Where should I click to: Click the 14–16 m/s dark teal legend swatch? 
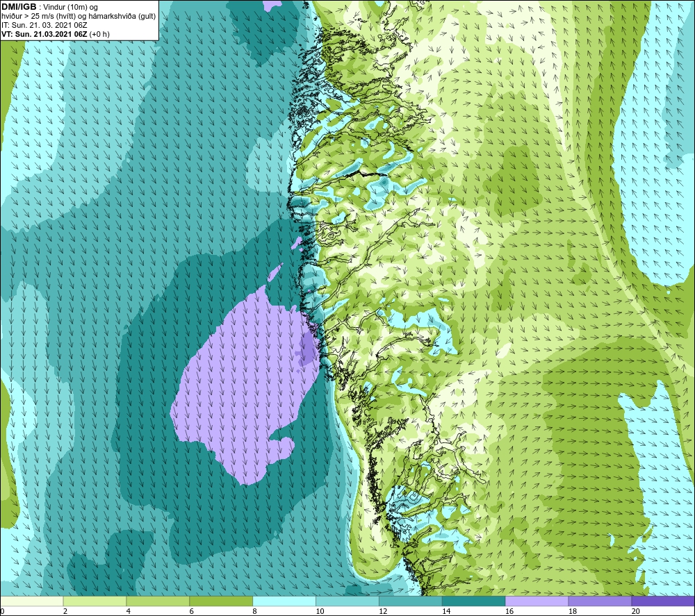[474, 601]
